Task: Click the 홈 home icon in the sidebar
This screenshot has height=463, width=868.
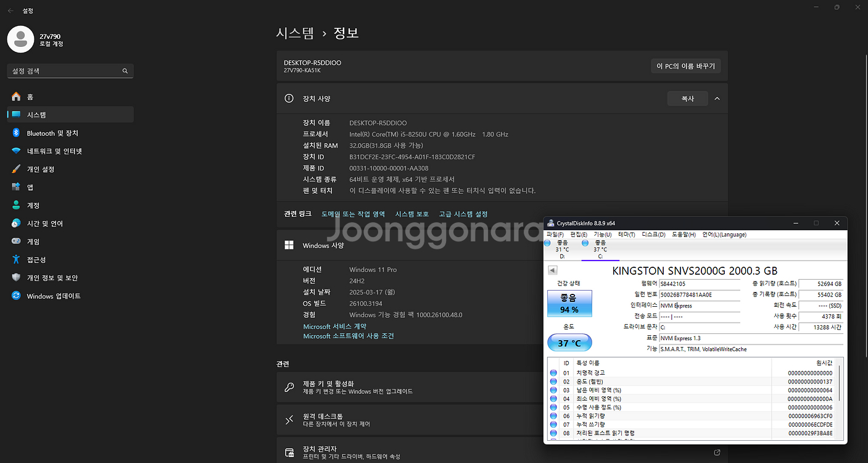Action: (x=15, y=97)
